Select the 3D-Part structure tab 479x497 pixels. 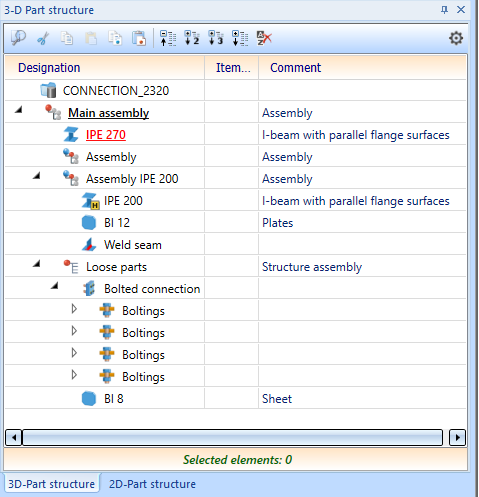[51, 484]
